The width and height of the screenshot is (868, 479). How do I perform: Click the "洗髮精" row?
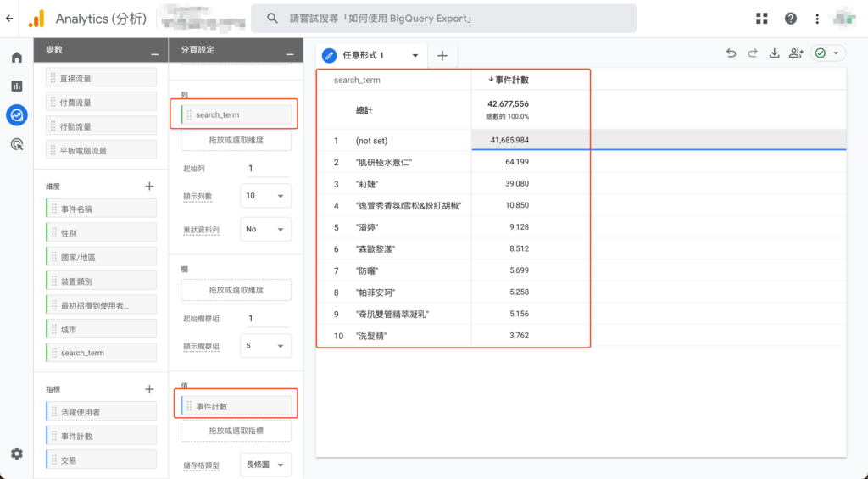[x=581, y=336]
